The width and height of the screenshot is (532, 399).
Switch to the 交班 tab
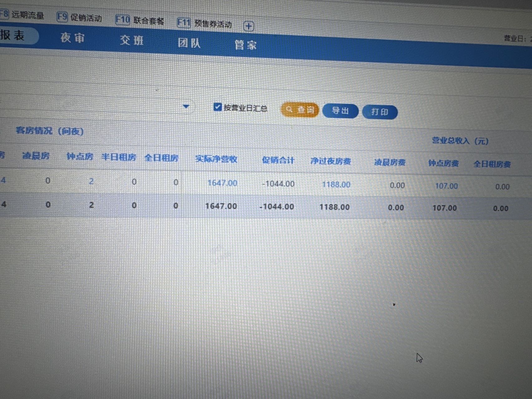coord(132,41)
